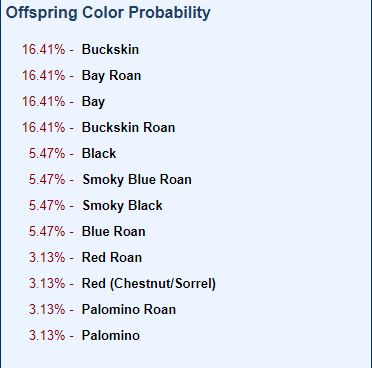372x368 pixels.
Task: Click the Bay color entry
Action: 93,102
